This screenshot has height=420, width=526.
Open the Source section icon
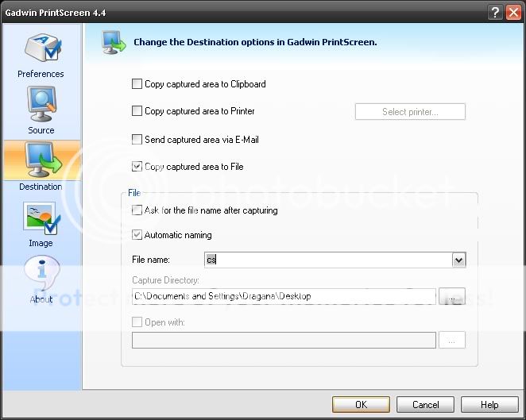click(x=41, y=104)
